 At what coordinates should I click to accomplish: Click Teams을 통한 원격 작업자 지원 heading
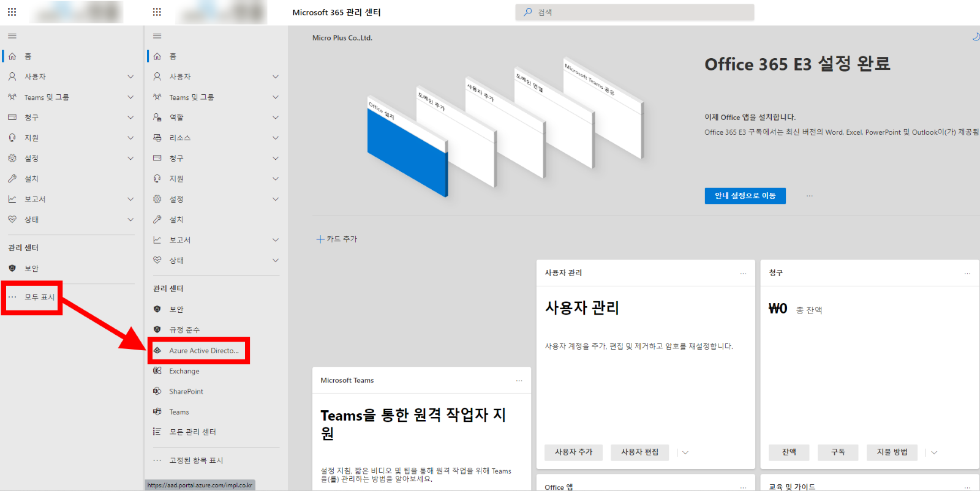pos(413,424)
